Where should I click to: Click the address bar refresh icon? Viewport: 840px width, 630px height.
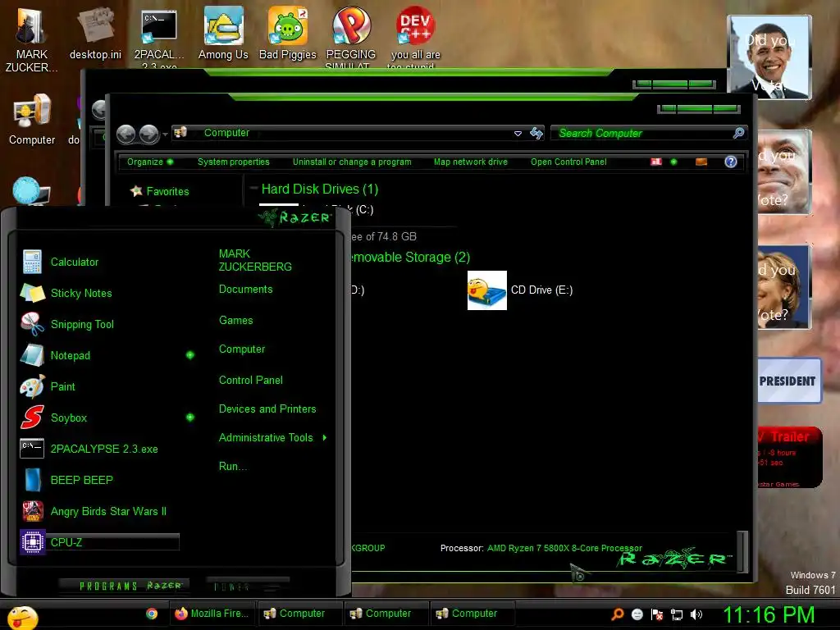[x=536, y=133]
